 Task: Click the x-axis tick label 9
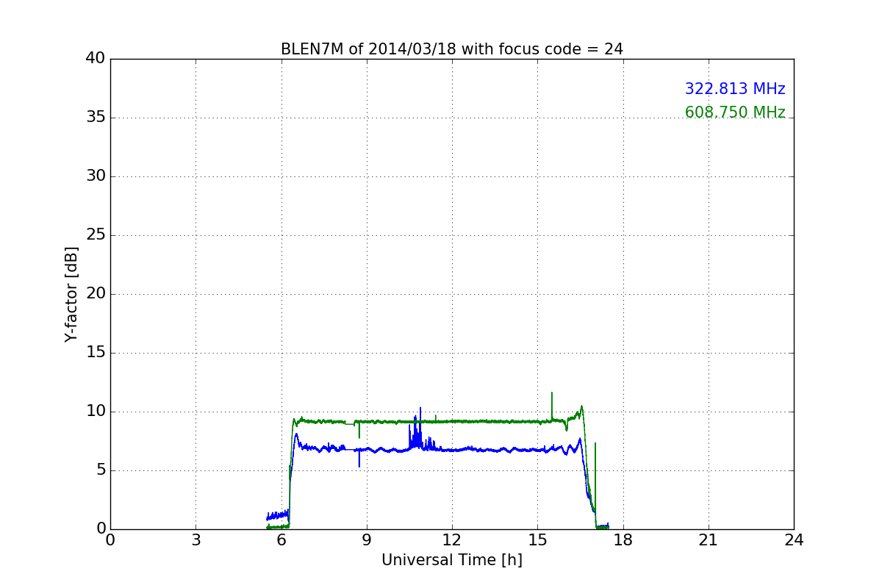coord(366,540)
